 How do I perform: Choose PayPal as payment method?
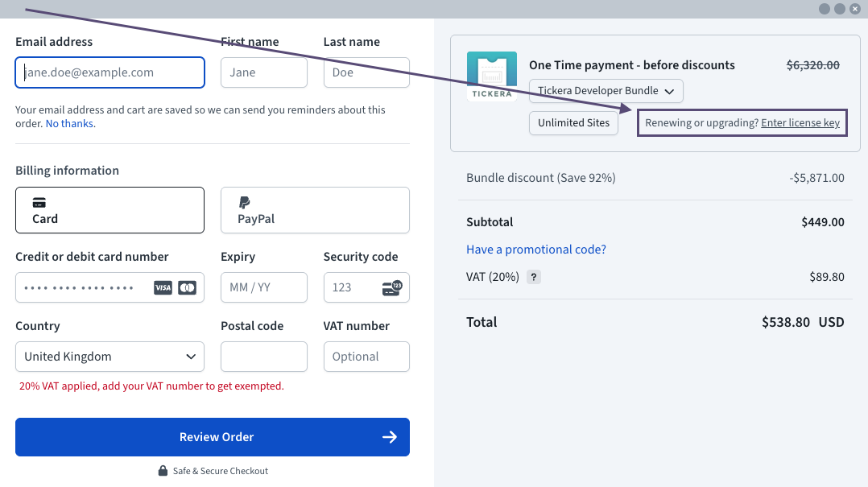(315, 210)
